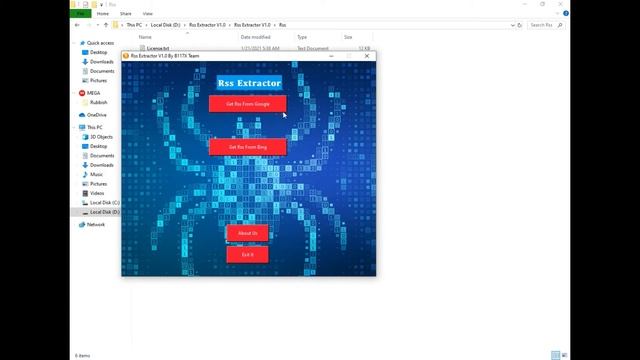
Task: Click the Rss breadcrumb segment
Action: coord(282,25)
